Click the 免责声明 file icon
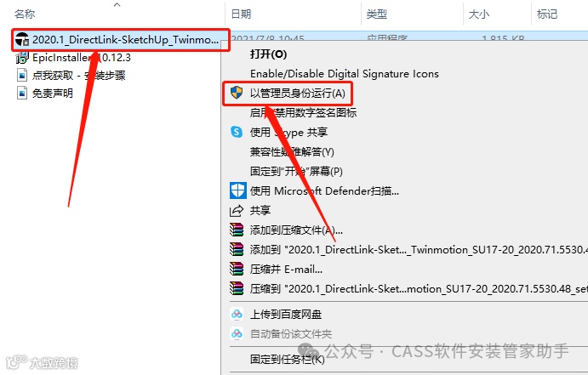 (22, 93)
